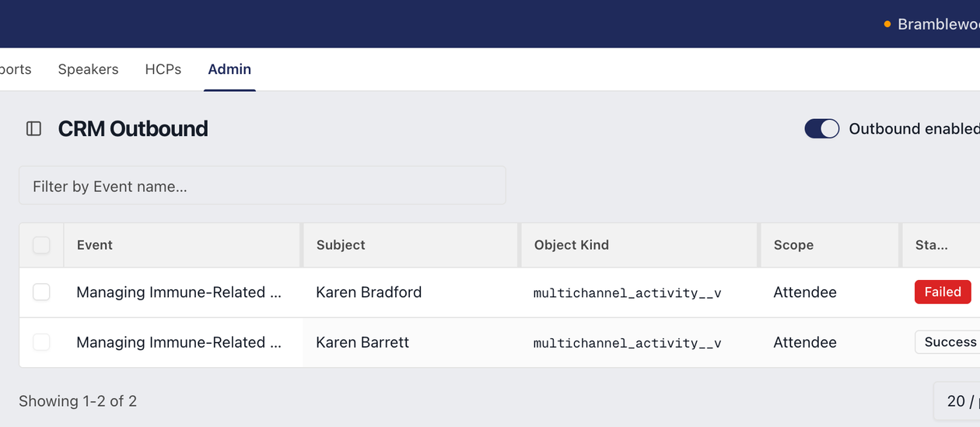Click Attendee scope in Karen Barrett row
This screenshot has height=427, width=980.
click(805, 342)
